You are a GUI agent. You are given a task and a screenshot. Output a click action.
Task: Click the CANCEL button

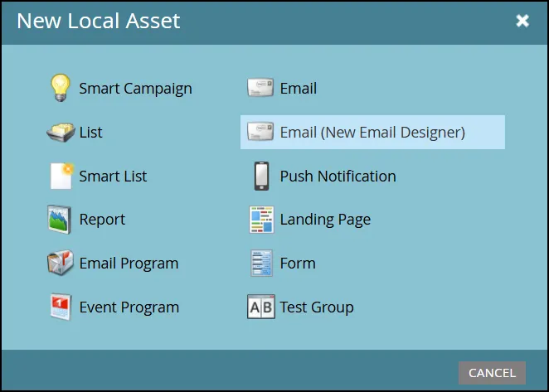(x=492, y=373)
